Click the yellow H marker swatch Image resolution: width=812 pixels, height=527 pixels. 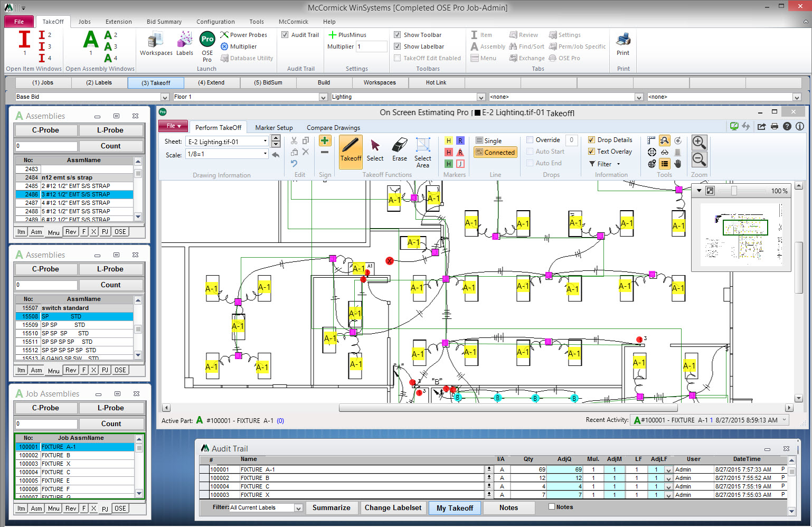448,140
